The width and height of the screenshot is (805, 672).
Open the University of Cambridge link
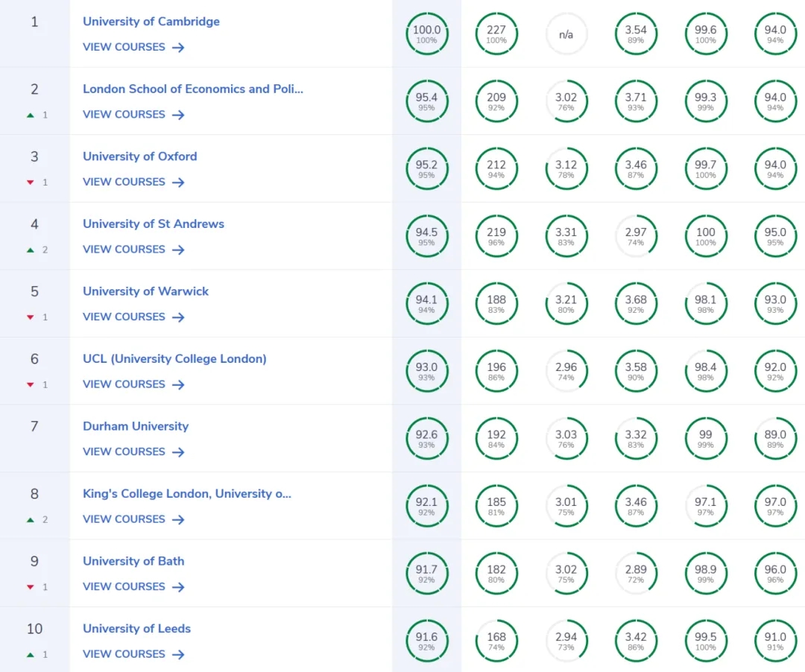click(151, 22)
